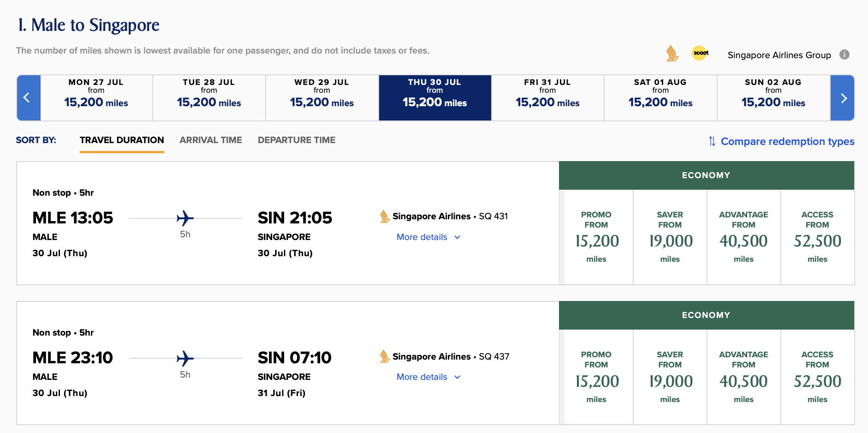Switch sorting to DEPARTURE TIME
The height and width of the screenshot is (433, 868).
click(297, 140)
